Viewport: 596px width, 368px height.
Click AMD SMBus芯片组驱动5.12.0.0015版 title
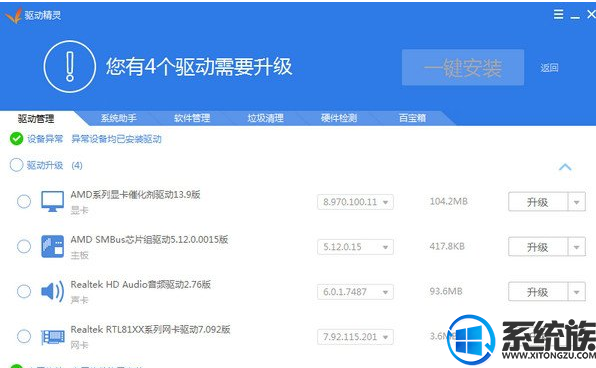coord(149,240)
